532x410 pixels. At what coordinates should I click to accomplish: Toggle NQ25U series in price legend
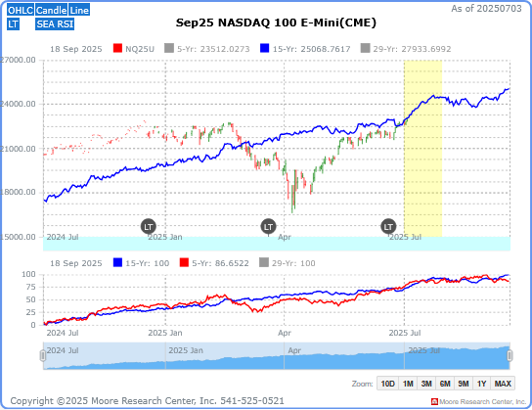tap(134, 49)
